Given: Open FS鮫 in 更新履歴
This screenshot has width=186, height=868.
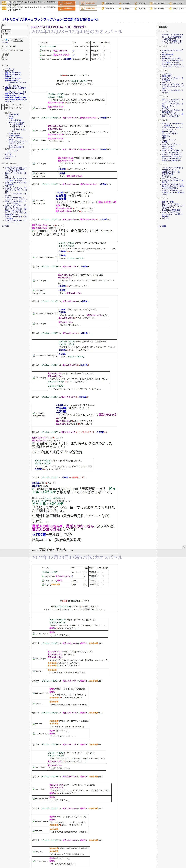Looking at the screenshot, I should (164, 138).
